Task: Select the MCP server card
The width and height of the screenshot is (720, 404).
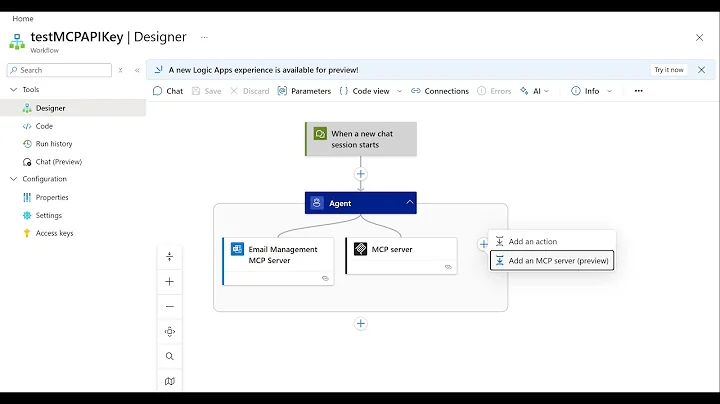Action: (401, 256)
